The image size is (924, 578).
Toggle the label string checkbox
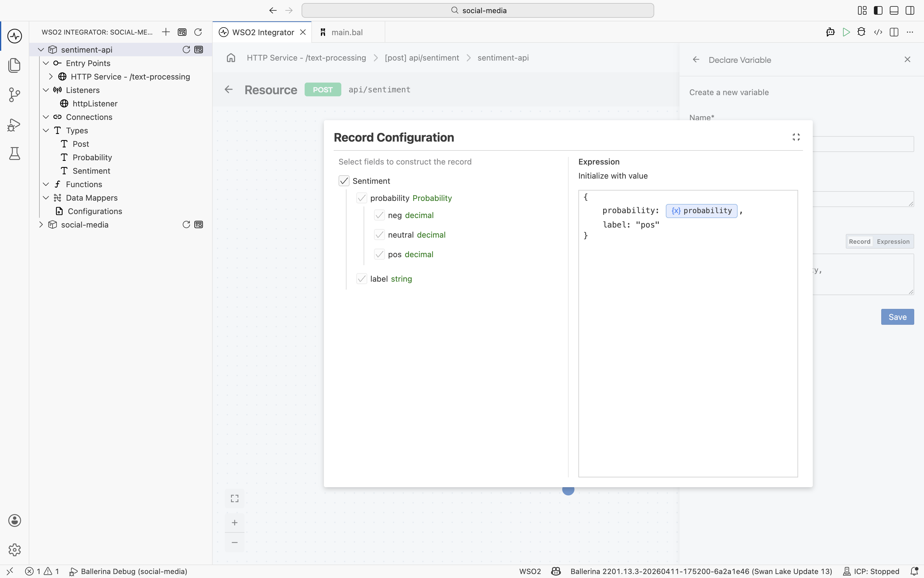click(x=361, y=279)
